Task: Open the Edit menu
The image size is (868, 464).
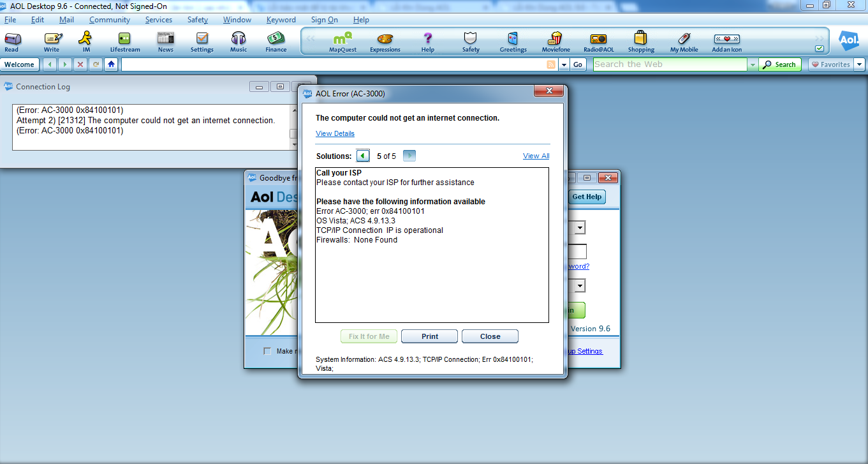Action: coord(38,20)
